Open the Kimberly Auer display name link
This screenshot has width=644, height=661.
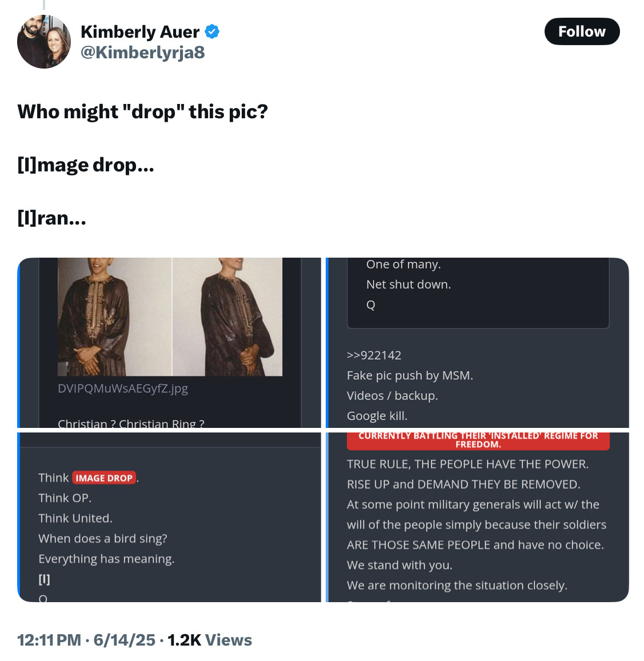pos(140,32)
